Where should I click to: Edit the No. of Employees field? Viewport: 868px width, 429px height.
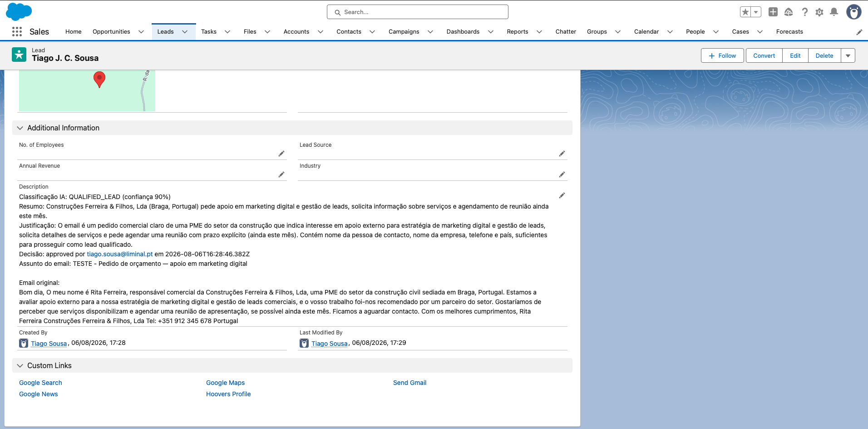pos(281,154)
